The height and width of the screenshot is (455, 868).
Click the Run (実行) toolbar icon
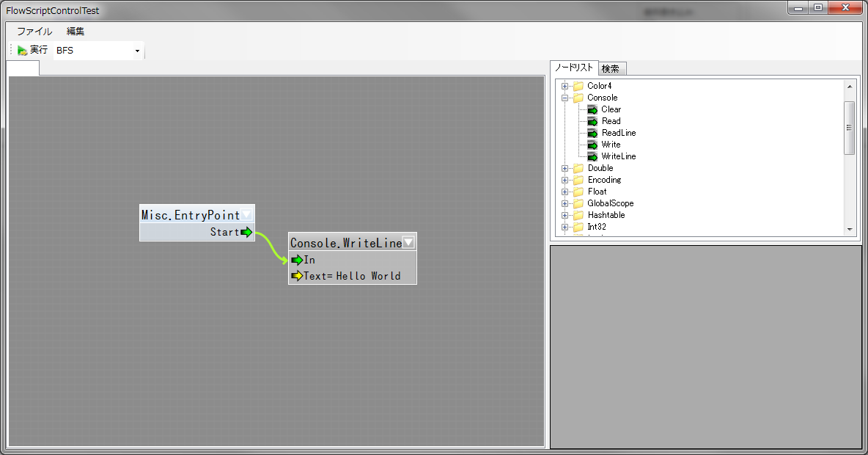click(x=23, y=51)
